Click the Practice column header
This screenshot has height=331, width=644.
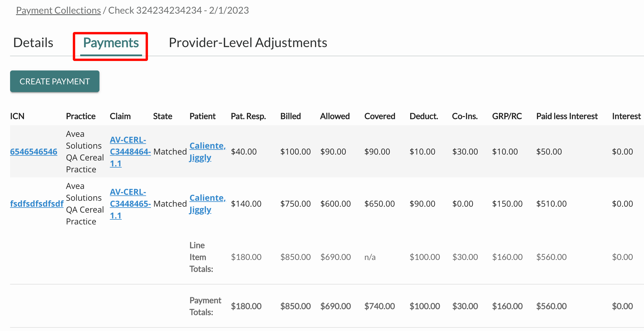point(80,116)
